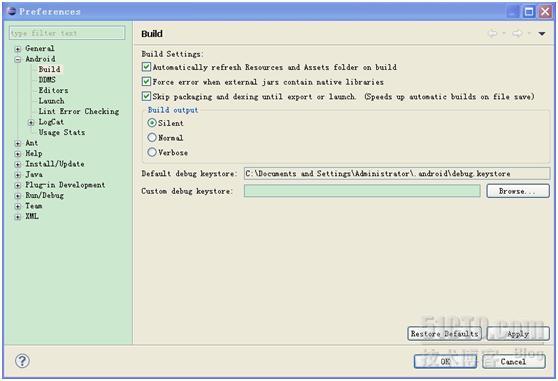Open the back history dropdown arrow

[504, 33]
